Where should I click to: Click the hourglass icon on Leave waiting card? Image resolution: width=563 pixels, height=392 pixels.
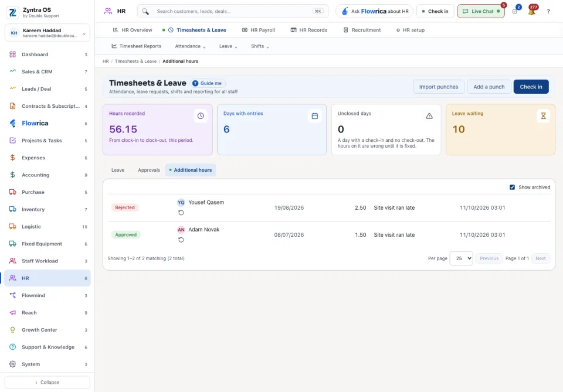click(x=543, y=116)
